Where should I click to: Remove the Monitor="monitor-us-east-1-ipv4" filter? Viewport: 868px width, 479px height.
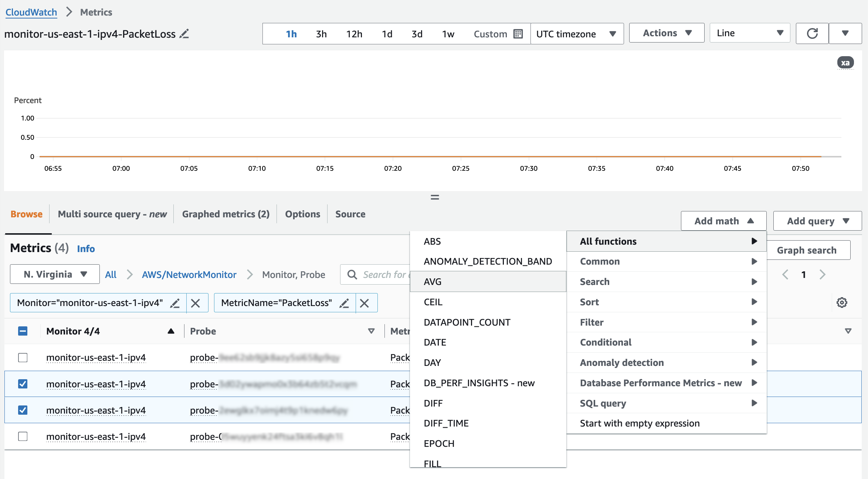coord(196,303)
